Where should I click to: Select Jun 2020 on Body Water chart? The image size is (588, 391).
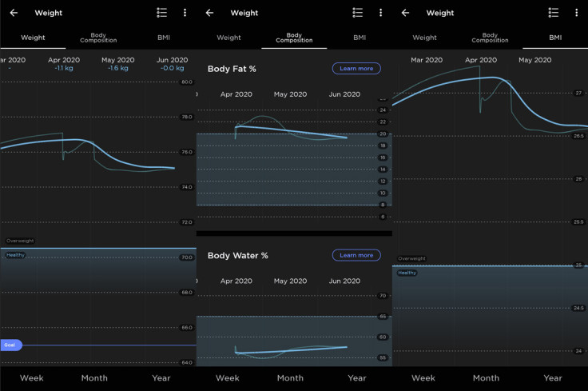tap(344, 281)
